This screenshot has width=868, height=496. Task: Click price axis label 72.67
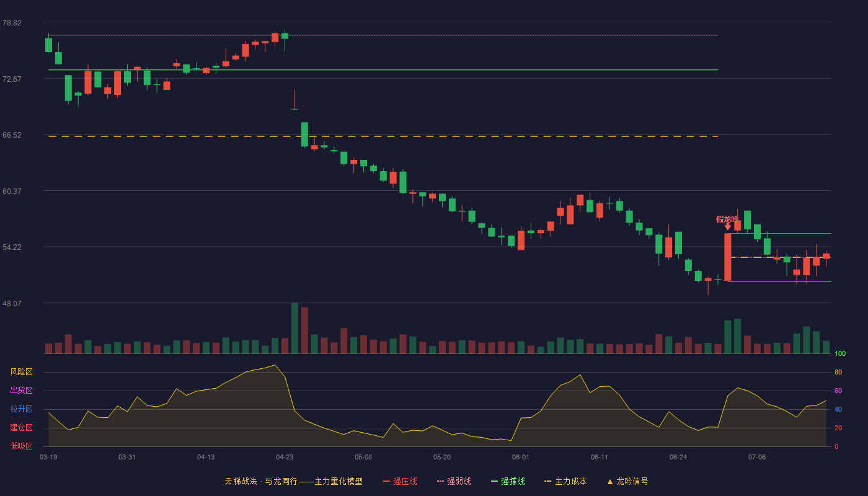click(12, 79)
